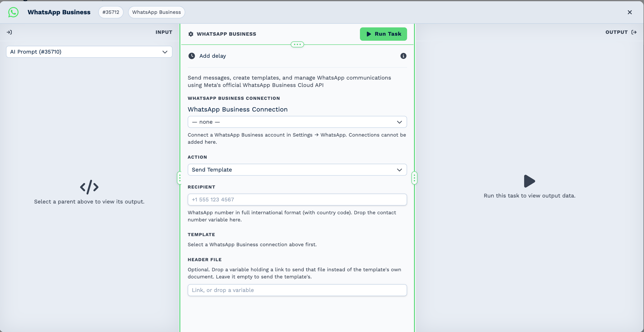Click the large play icon in Output panel
This screenshot has width=644, height=332.
point(529,181)
